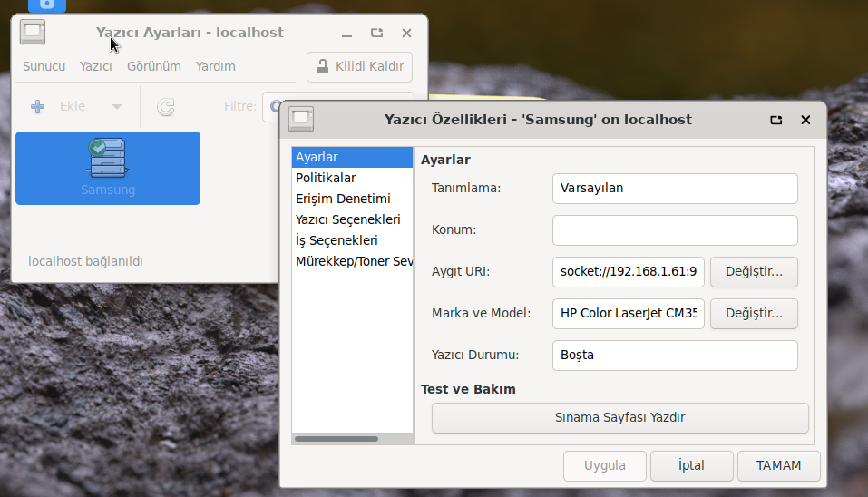The image size is (868, 497).
Task: Select Politikalar in the sidebar list
Action: [x=352, y=178]
